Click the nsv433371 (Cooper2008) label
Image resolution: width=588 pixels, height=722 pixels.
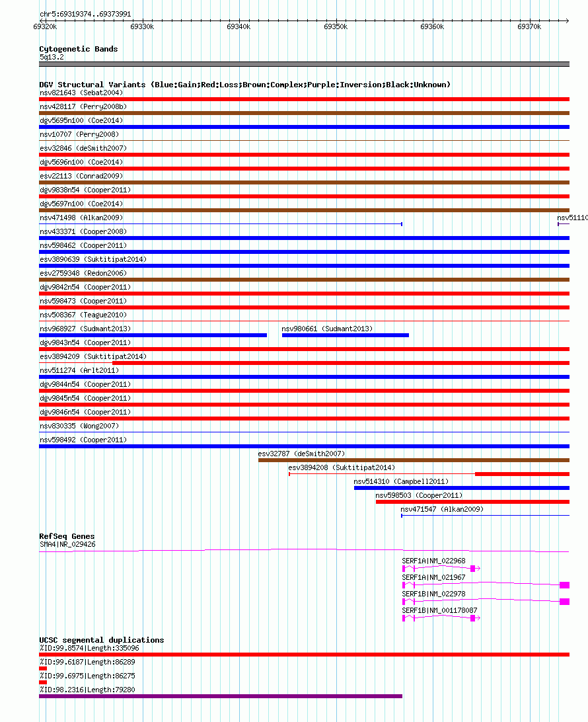point(83,231)
